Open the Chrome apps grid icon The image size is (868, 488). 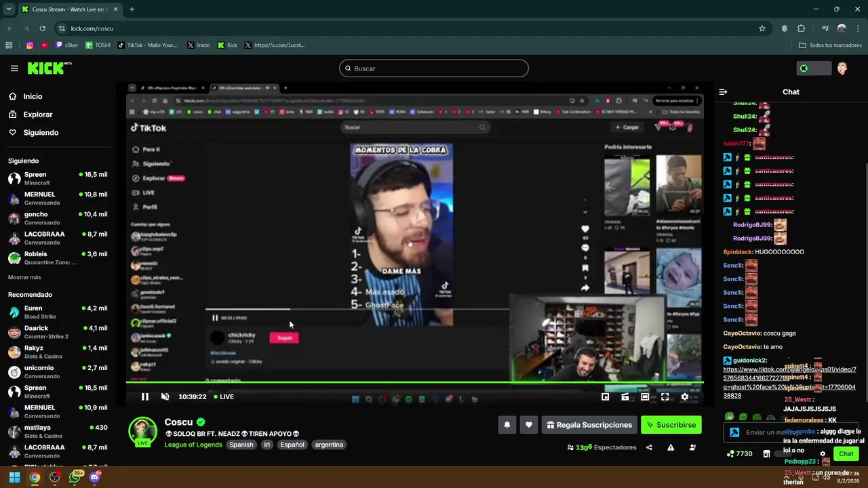(9, 45)
